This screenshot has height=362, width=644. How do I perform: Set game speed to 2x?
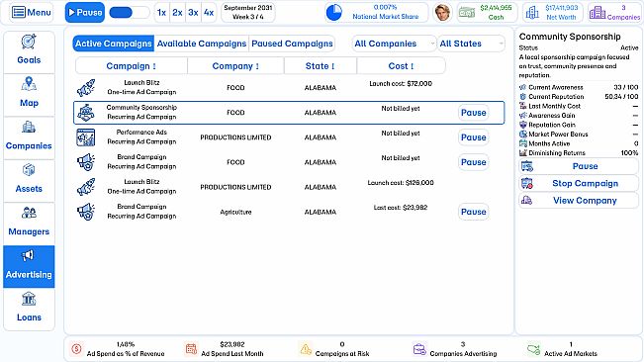tap(177, 13)
